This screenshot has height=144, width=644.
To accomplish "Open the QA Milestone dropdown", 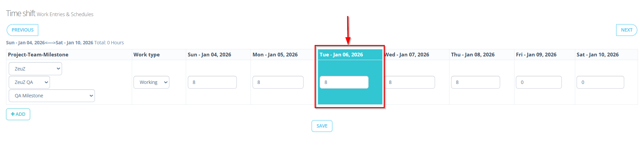I will pyautogui.click(x=52, y=96).
